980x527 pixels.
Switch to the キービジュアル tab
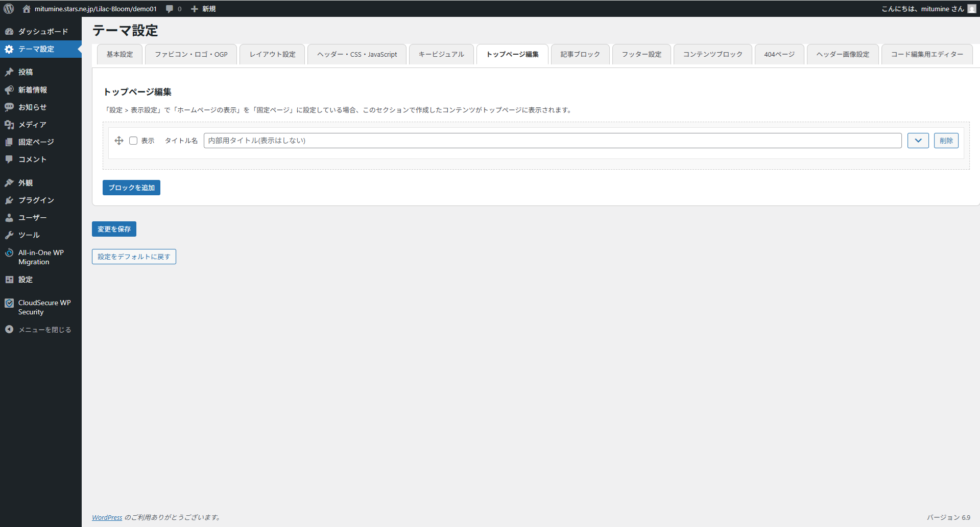(x=441, y=54)
